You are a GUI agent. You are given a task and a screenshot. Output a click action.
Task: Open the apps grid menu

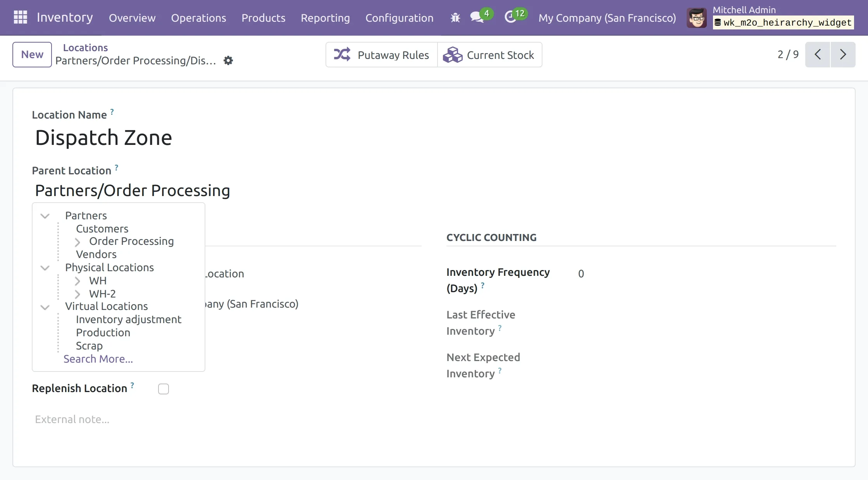20,17
